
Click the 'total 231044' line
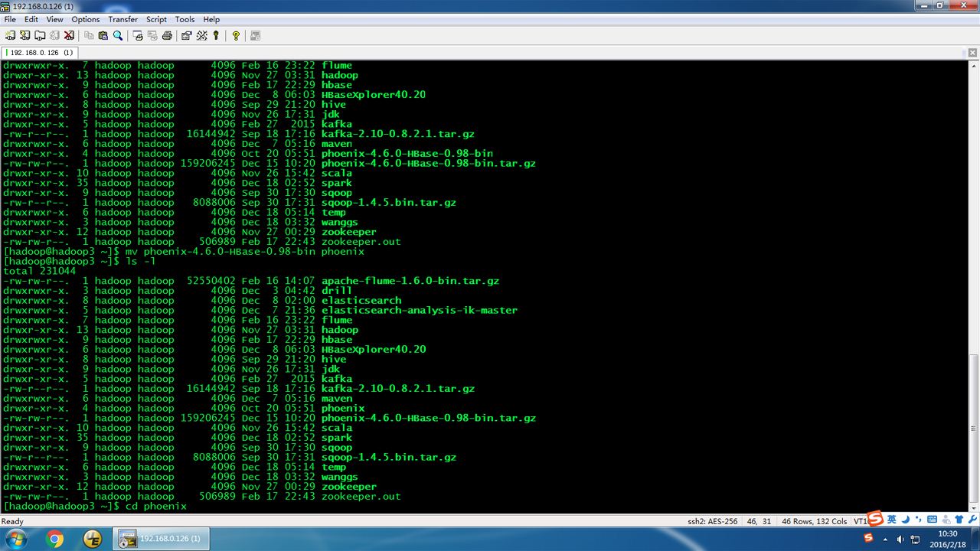tap(40, 271)
